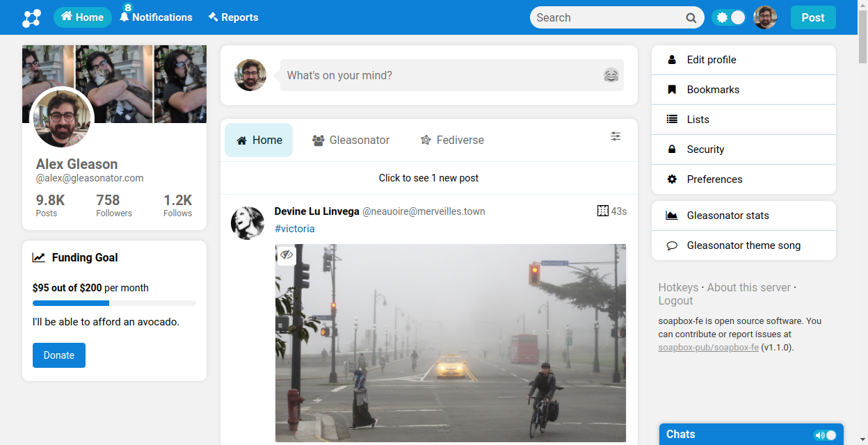
Task: Expand the 'Click to see 1 new post' bar
Action: tap(428, 178)
